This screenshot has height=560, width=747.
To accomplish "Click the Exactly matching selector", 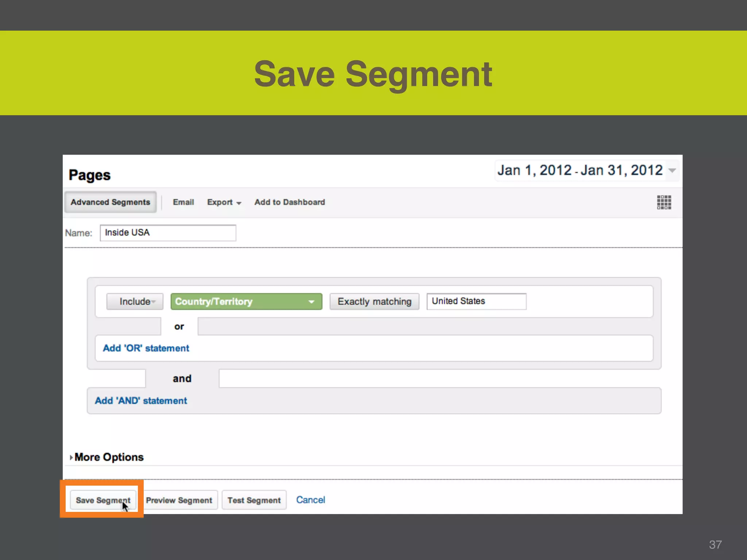I will tap(374, 302).
